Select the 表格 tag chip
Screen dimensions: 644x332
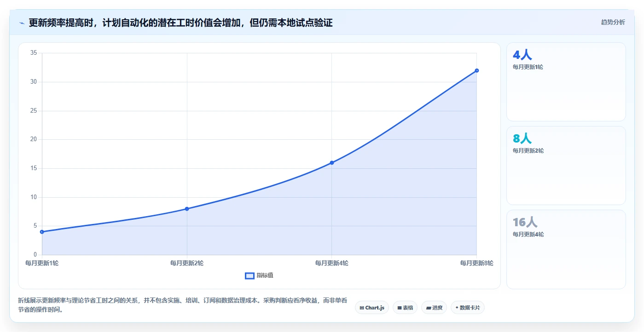tap(405, 308)
